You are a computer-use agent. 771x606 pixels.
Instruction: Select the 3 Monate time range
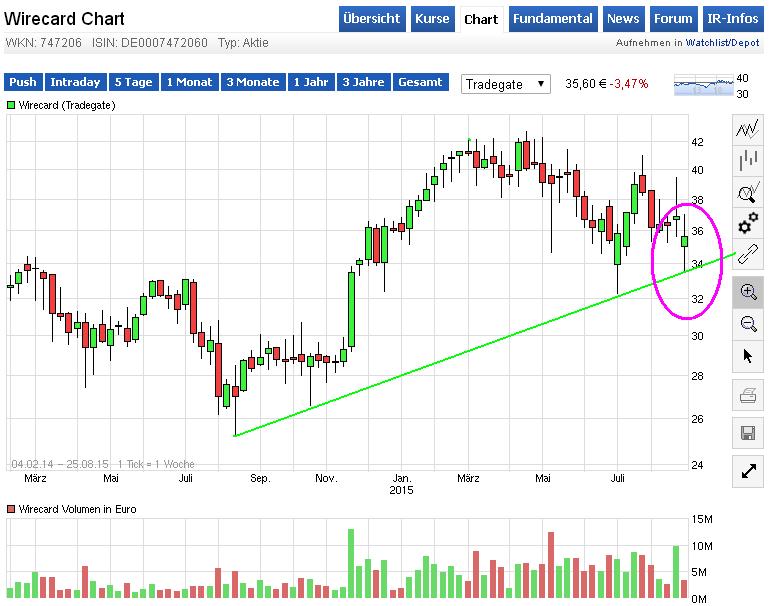click(x=253, y=83)
